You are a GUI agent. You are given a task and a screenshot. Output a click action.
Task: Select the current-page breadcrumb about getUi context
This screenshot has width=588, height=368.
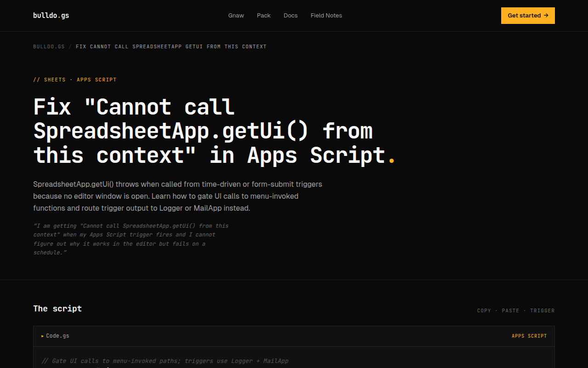click(171, 46)
